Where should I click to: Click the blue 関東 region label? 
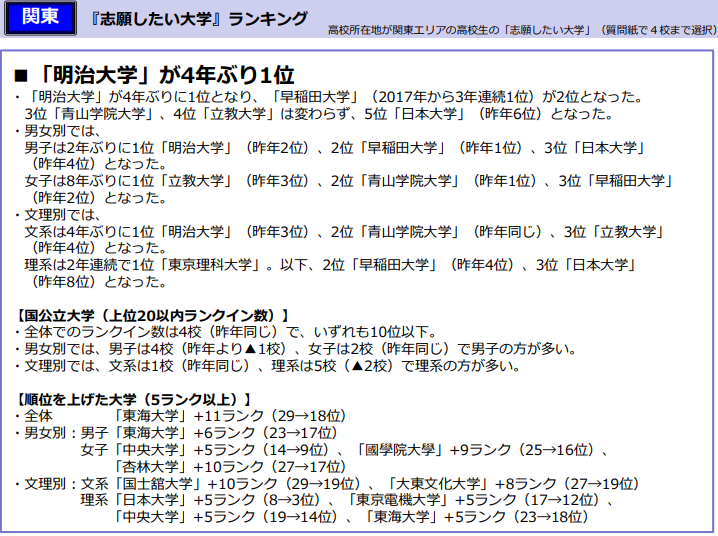coord(40,18)
